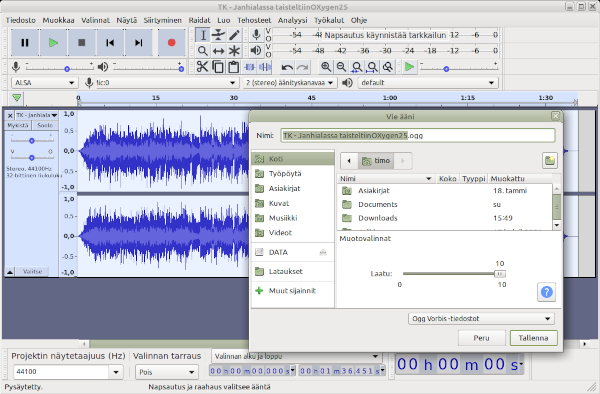Open the ALSA audio host dropdown
This screenshot has width=600, height=394.
tap(44, 83)
